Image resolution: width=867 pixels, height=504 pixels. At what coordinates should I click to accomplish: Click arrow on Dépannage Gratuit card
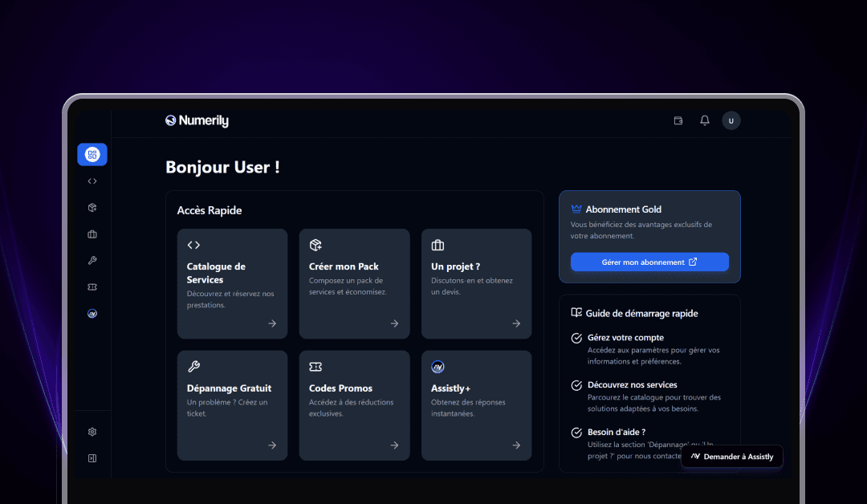(x=272, y=445)
